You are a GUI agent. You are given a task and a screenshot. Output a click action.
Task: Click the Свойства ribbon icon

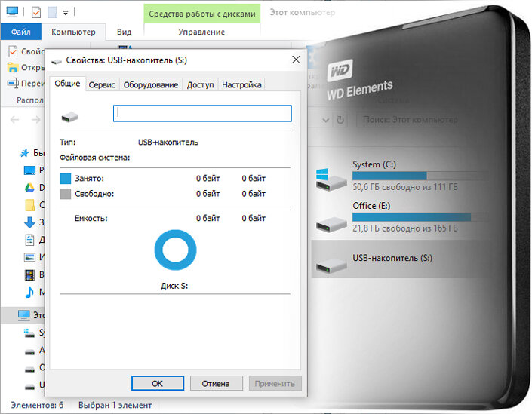click(x=13, y=51)
